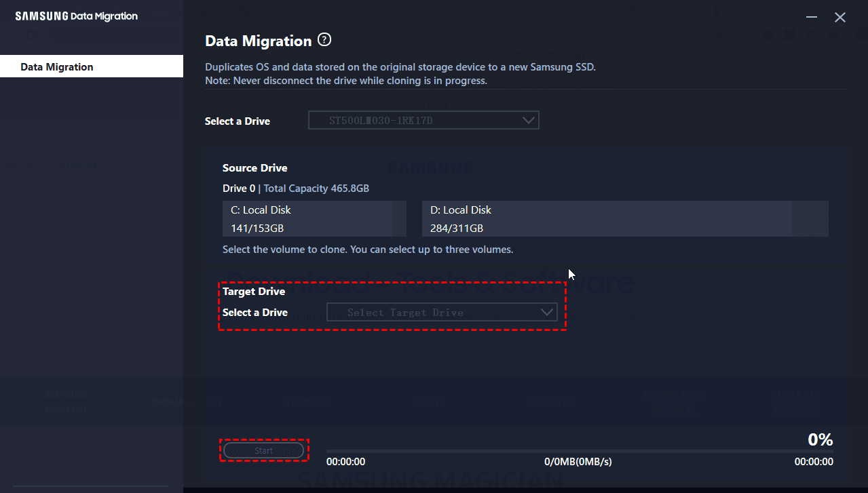Click the 'Target Drive' heading
This screenshot has height=493, width=868.
click(x=254, y=292)
